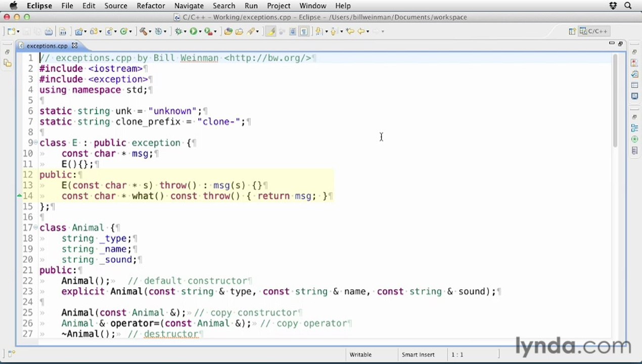Click the New Source Folder icon

(x=93, y=31)
